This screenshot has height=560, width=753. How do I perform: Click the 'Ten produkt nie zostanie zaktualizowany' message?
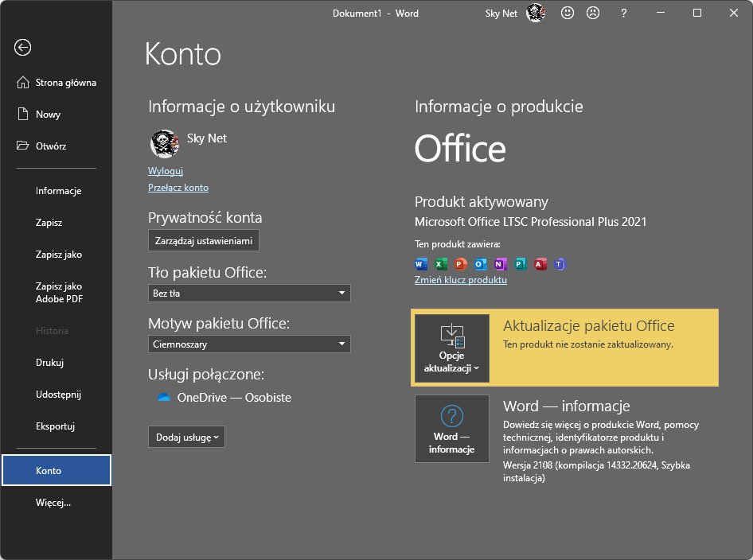[587, 344]
